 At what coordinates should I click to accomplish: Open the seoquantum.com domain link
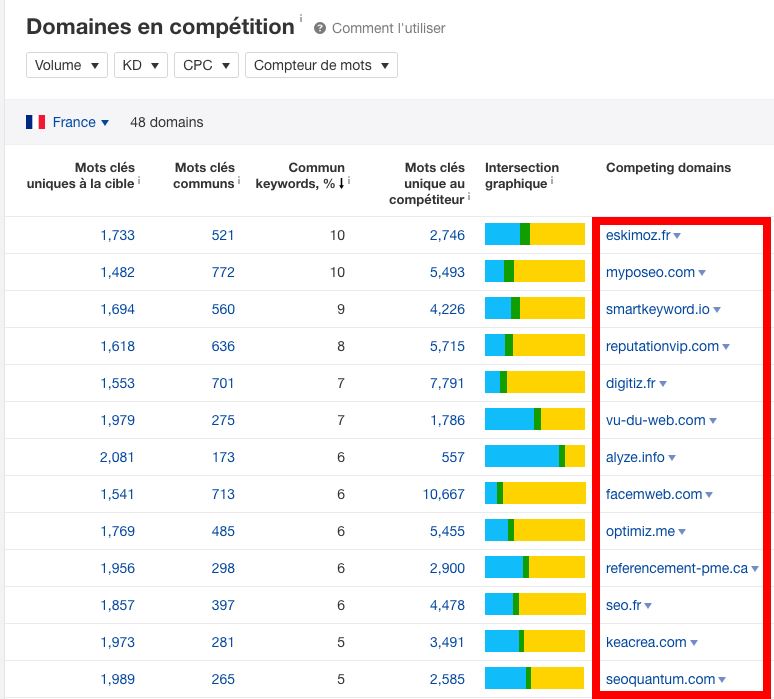pos(660,679)
